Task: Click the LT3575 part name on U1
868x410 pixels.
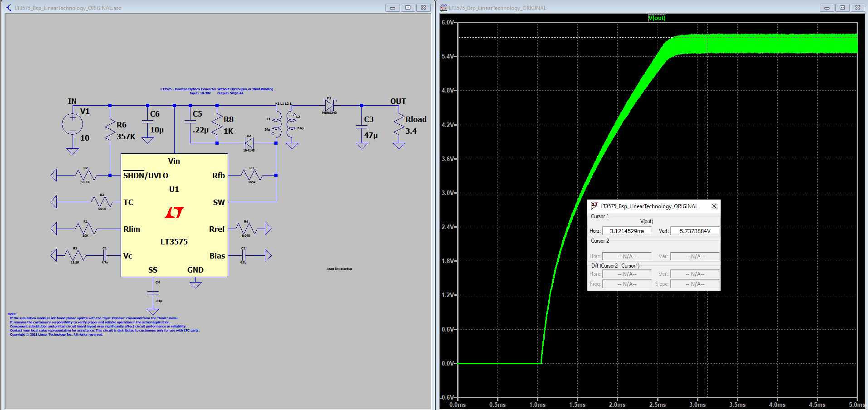Action: (x=174, y=242)
